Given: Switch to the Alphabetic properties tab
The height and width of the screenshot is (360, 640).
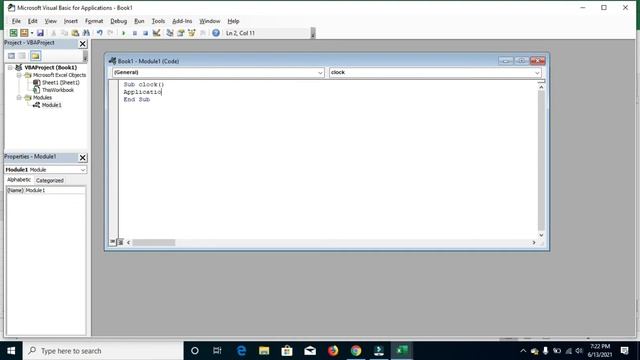Looking at the screenshot, I should [x=19, y=180].
